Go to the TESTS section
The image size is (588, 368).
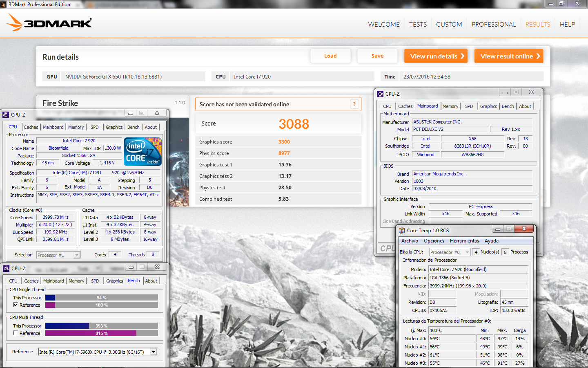(418, 25)
